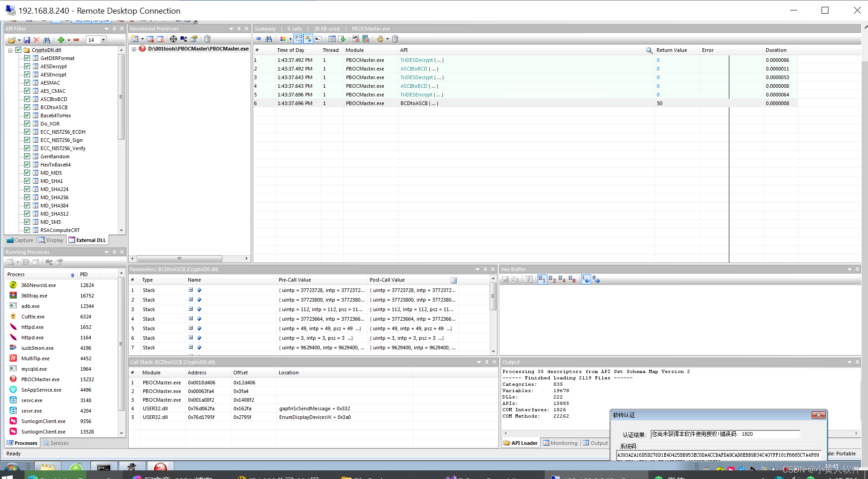
Task: Collapse the CryptoDll.dll tree node
Action: 10,50
